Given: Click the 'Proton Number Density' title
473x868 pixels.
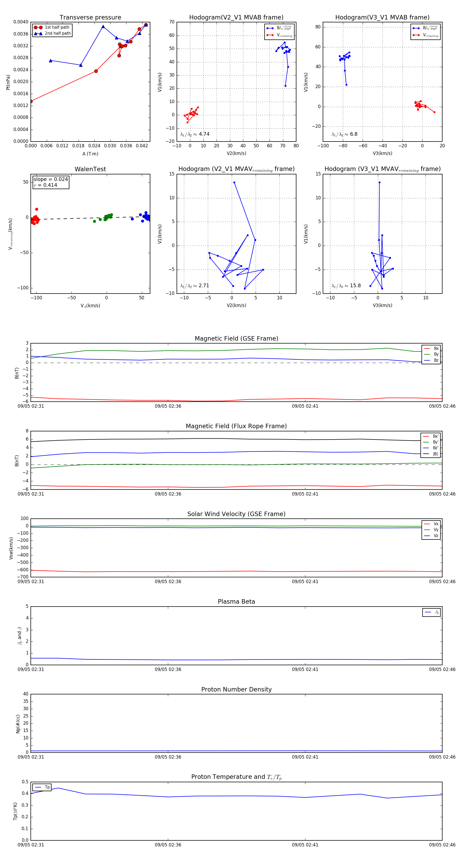Looking at the screenshot, I should tap(236, 689).
